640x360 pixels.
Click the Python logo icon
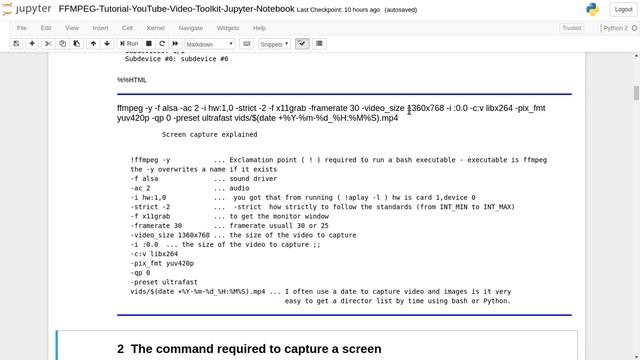coord(593,9)
